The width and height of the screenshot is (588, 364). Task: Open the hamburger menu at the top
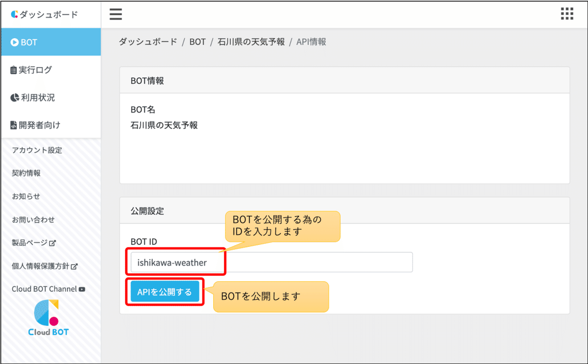(116, 14)
